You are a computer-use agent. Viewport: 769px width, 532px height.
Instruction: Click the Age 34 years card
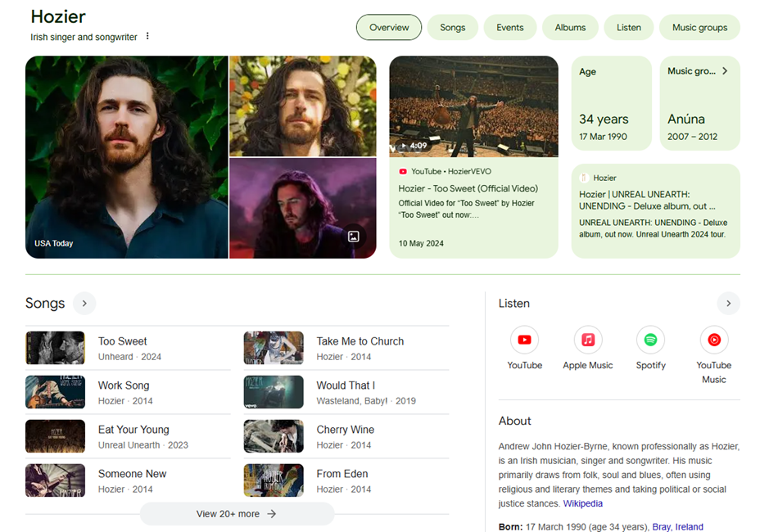pos(612,103)
